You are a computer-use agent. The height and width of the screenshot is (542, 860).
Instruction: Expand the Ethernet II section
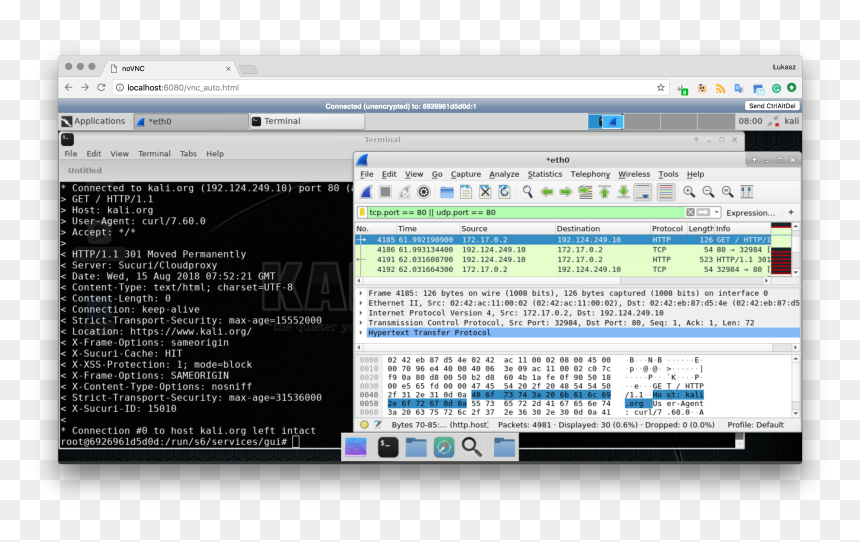pos(361,303)
